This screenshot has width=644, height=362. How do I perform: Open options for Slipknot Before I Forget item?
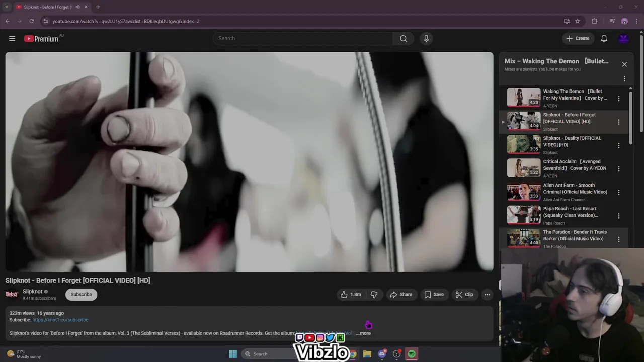[619, 122]
